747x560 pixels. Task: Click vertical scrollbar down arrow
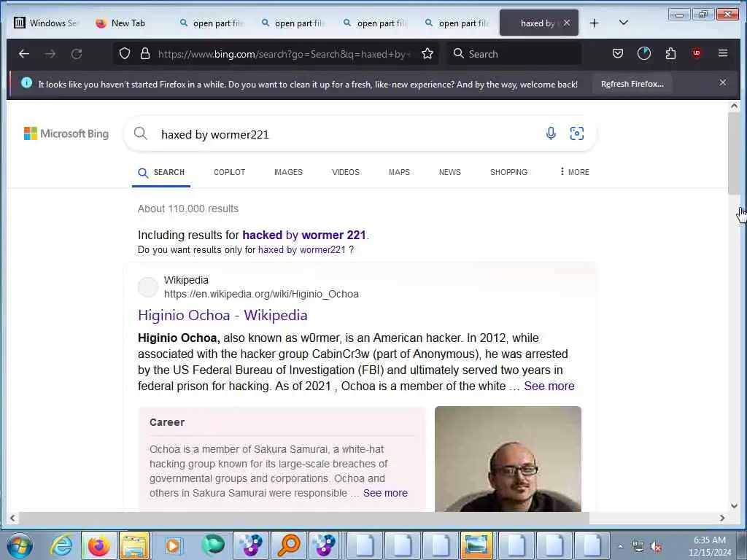coord(734,506)
